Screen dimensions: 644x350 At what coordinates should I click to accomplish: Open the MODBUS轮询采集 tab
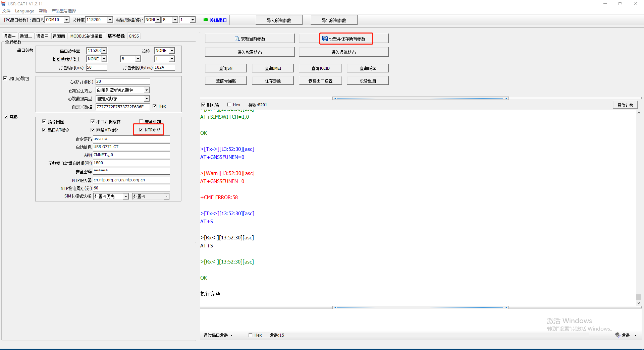pos(86,36)
